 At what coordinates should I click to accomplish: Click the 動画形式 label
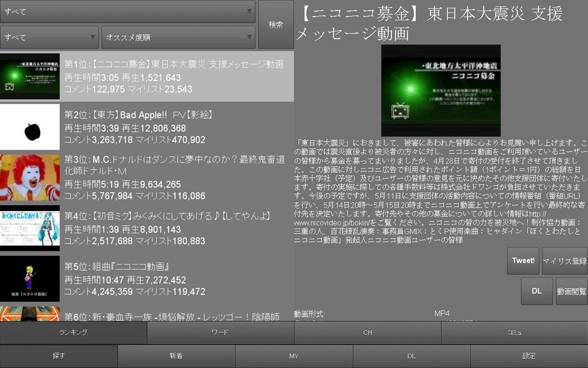tap(309, 314)
